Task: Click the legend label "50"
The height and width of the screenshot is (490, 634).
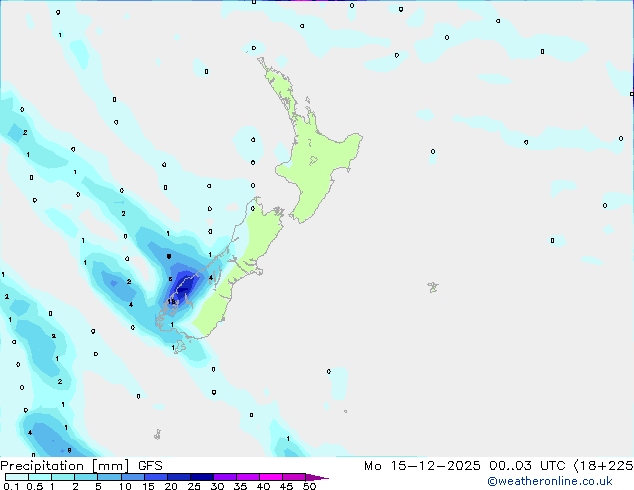Action: coord(309,486)
